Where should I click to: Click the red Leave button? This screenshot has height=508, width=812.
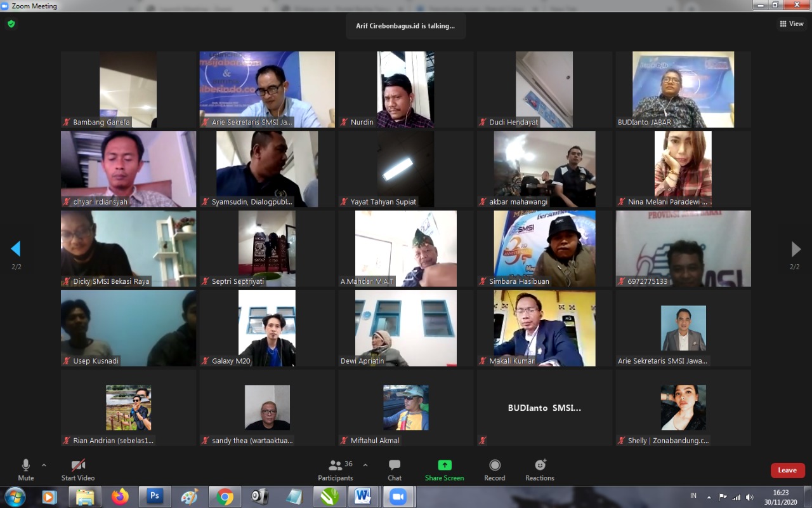coord(788,471)
